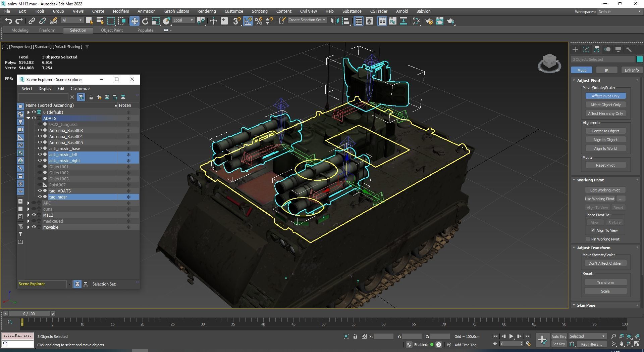Check the Pin Working Pivot checkbox
The image size is (644, 352).
point(588,239)
